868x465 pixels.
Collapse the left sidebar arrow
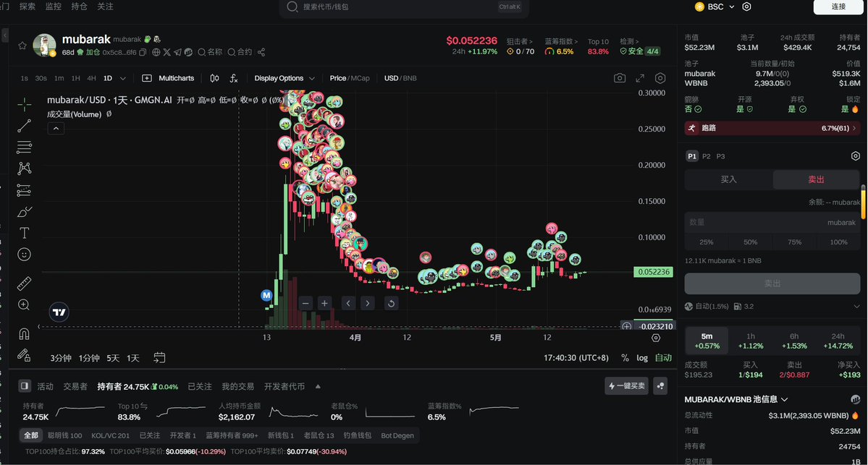(4, 35)
